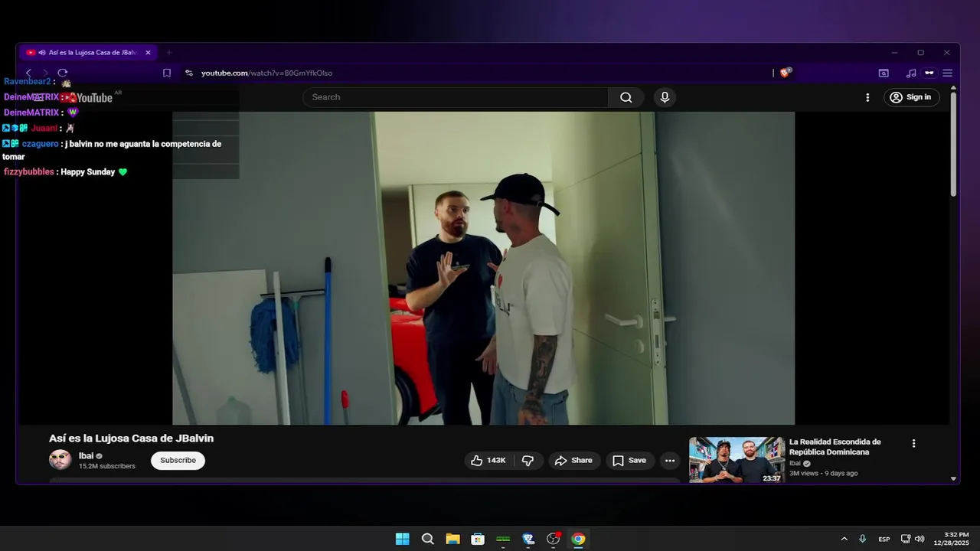Open 'La Realidad Escondida de República Dominicana' title
The image size is (980, 551).
835,447
